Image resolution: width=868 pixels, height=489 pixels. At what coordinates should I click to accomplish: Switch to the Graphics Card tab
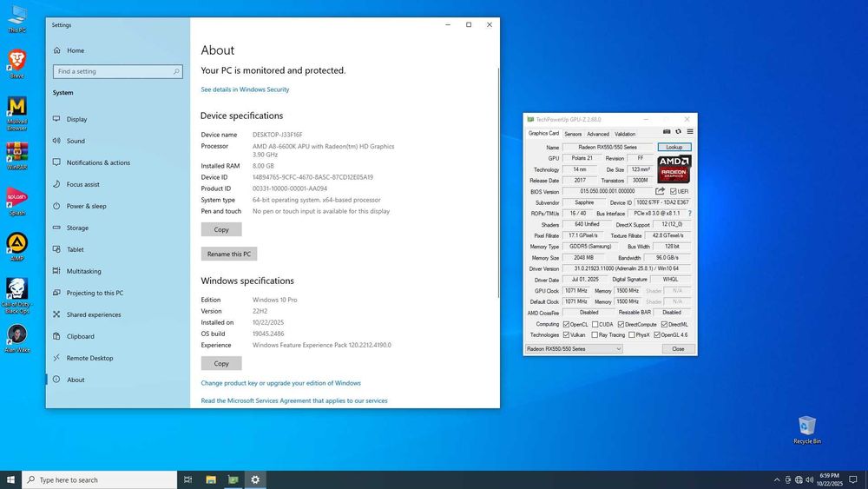coord(543,134)
